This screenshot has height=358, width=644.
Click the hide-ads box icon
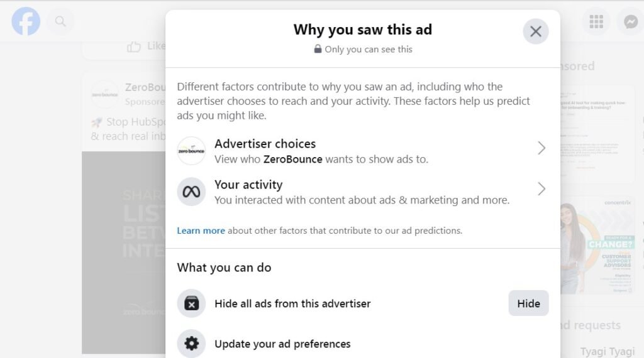(x=191, y=303)
